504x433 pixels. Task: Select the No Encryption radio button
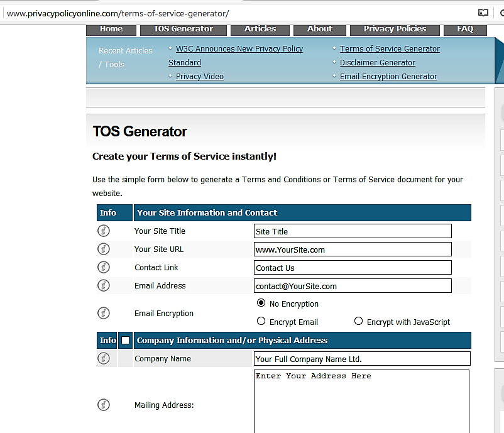pos(261,303)
